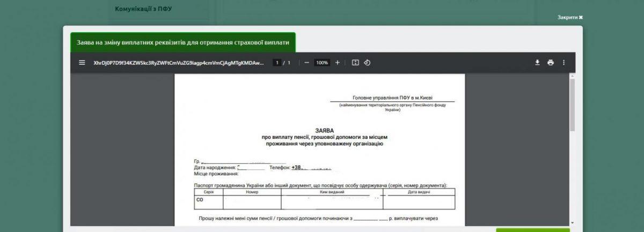The image size is (644, 232).
Task: Close the dialog via Закрити
Action: pyautogui.click(x=570, y=17)
